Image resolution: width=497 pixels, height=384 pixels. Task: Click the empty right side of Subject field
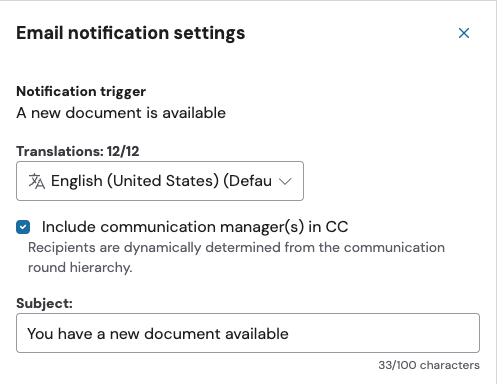click(383, 333)
